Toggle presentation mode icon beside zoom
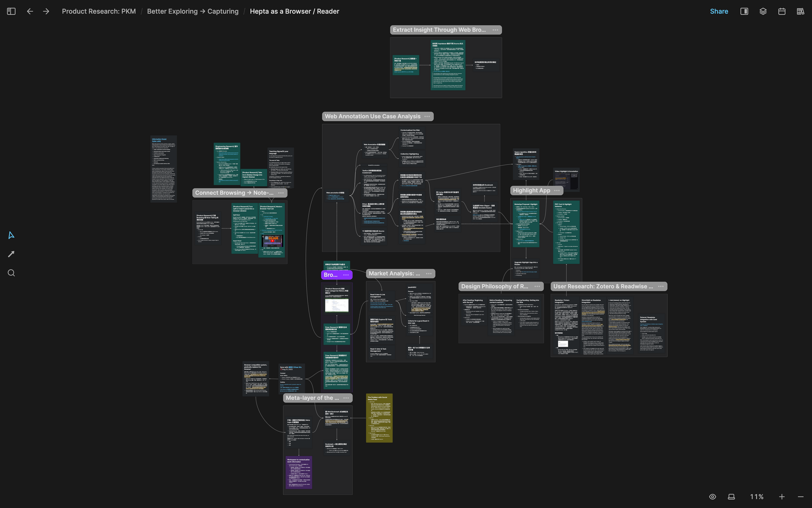 point(731,497)
